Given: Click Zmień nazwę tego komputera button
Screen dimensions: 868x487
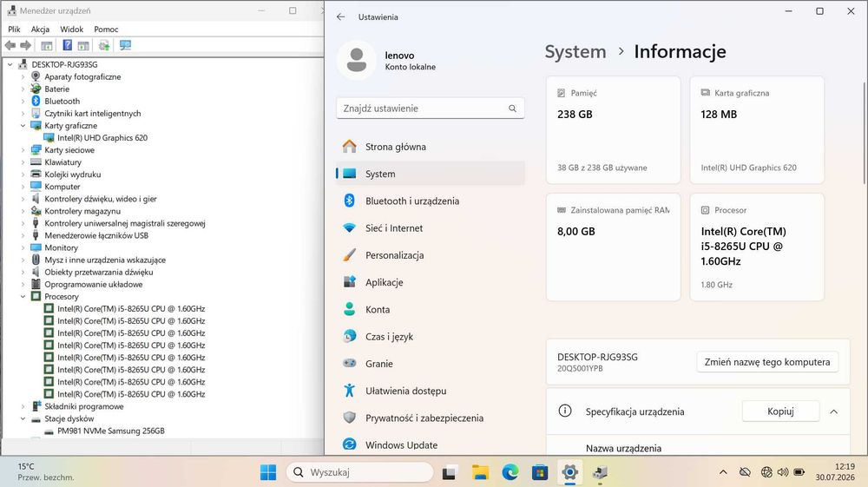Looking at the screenshot, I should 767,362.
